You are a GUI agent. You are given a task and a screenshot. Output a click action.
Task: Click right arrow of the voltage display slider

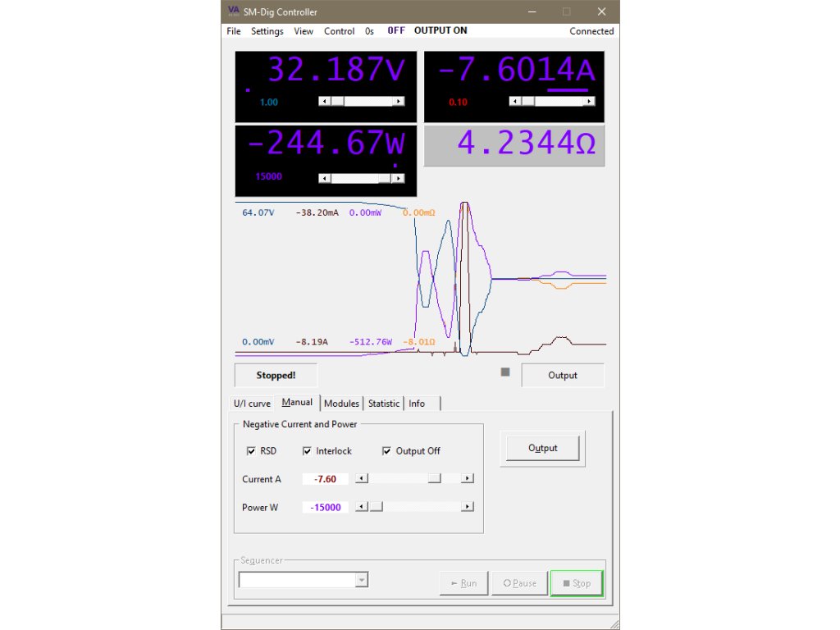click(x=399, y=101)
